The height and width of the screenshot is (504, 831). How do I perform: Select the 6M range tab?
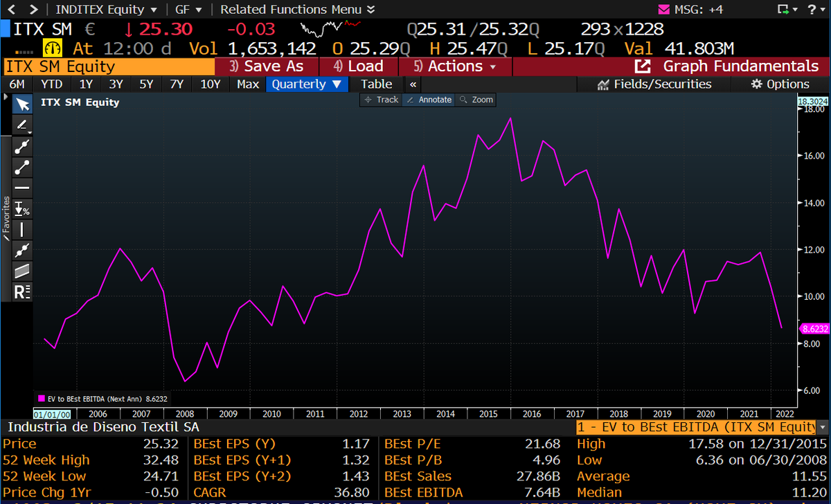click(x=17, y=84)
